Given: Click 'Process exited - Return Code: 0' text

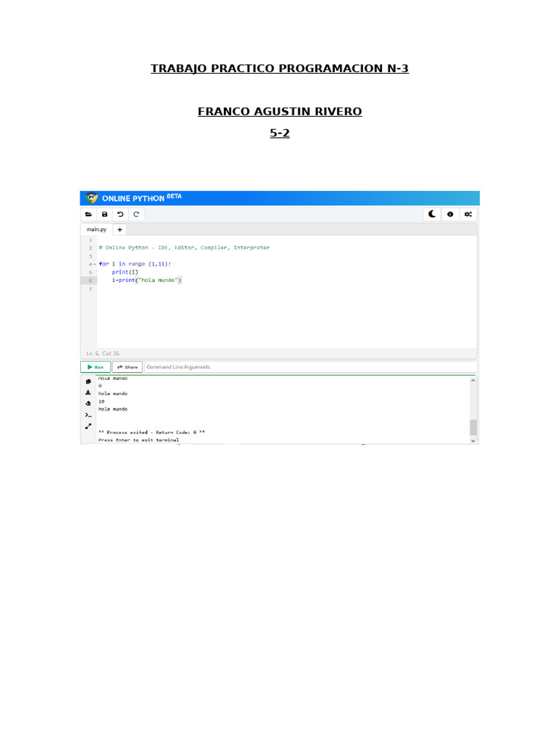Looking at the screenshot, I should [152, 433].
